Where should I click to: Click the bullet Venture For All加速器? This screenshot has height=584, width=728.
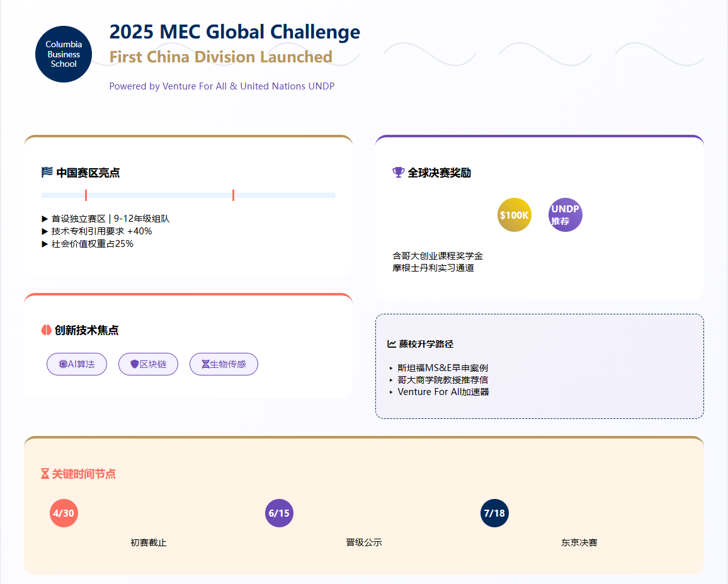[443, 392]
